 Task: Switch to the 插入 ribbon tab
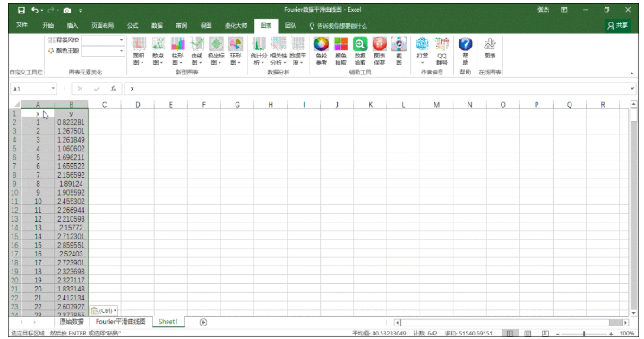click(73, 25)
